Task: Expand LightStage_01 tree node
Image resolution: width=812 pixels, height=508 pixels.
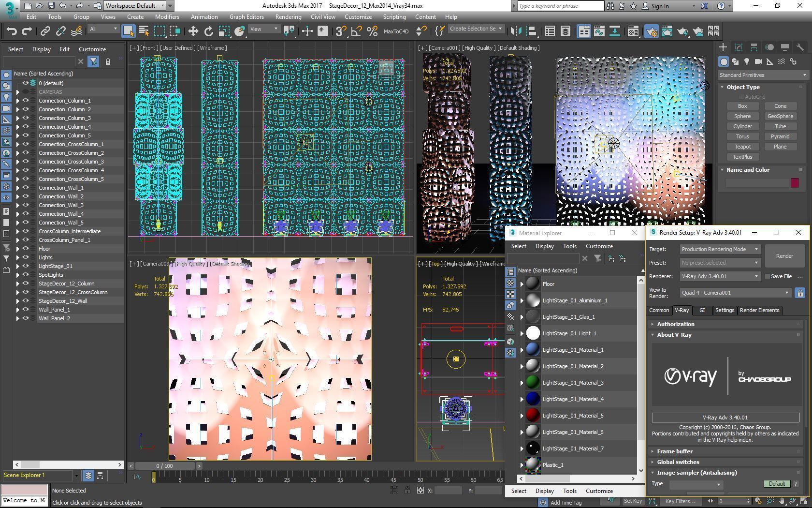Action: pos(18,266)
